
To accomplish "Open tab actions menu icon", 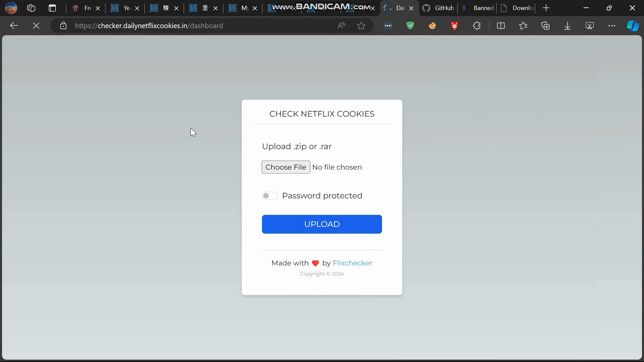I will click(52, 8).
